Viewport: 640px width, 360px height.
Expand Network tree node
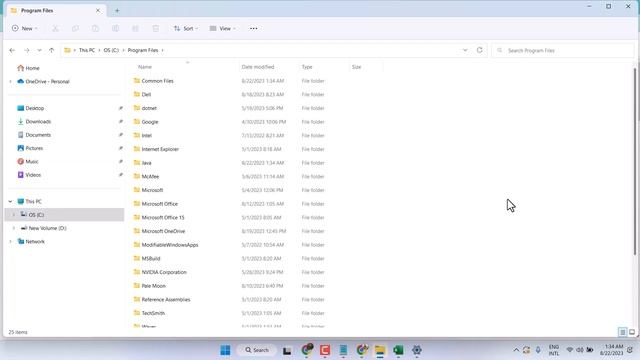11,242
